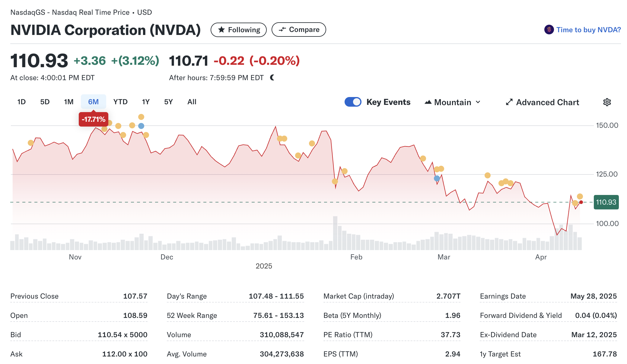Switch to the YTD range tab
This screenshot has width=627, height=364.
coord(120,102)
